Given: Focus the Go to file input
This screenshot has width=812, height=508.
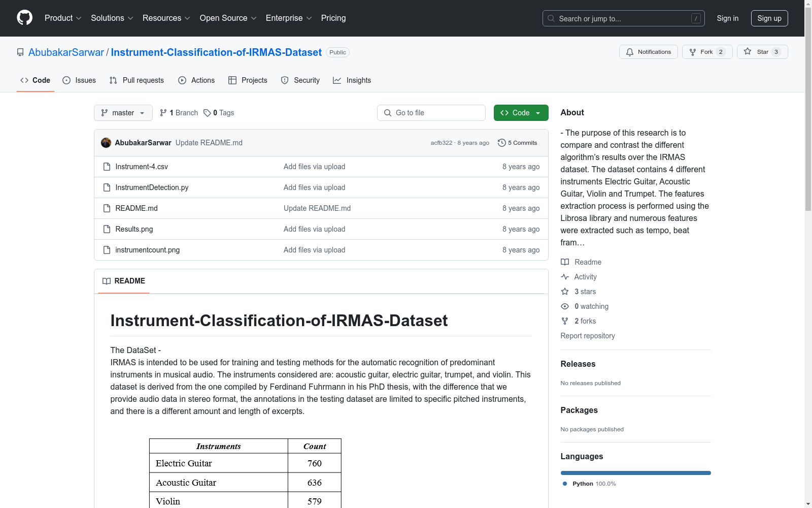Looking at the screenshot, I should point(431,113).
